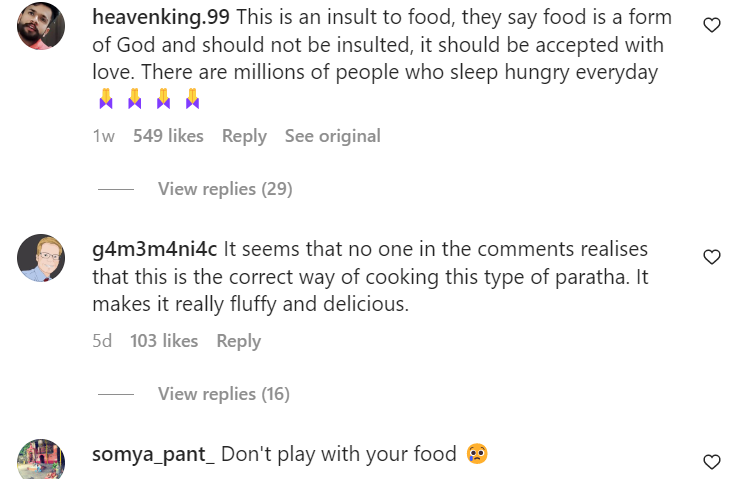The height and width of the screenshot is (484, 735).
Task: Click the crying emoji in somya_pant_'s comment
Action: (x=476, y=455)
